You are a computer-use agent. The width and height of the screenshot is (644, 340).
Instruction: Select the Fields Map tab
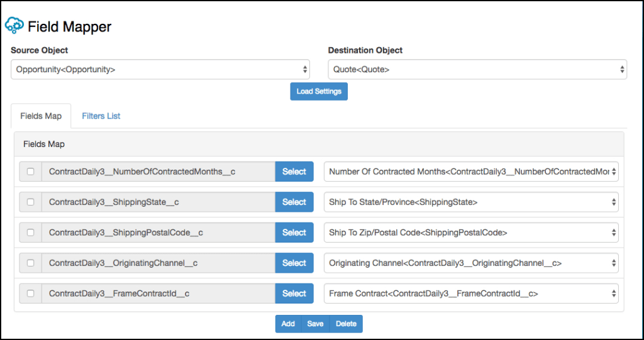41,116
